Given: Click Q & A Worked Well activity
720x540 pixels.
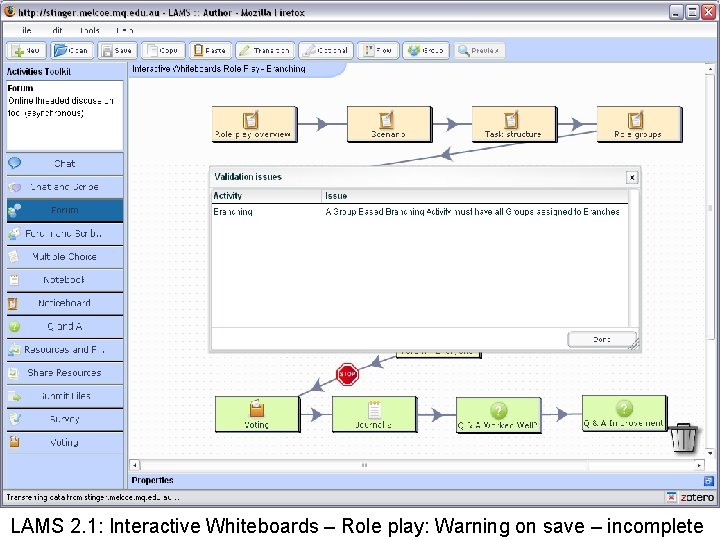Looking at the screenshot, I should pos(499,415).
